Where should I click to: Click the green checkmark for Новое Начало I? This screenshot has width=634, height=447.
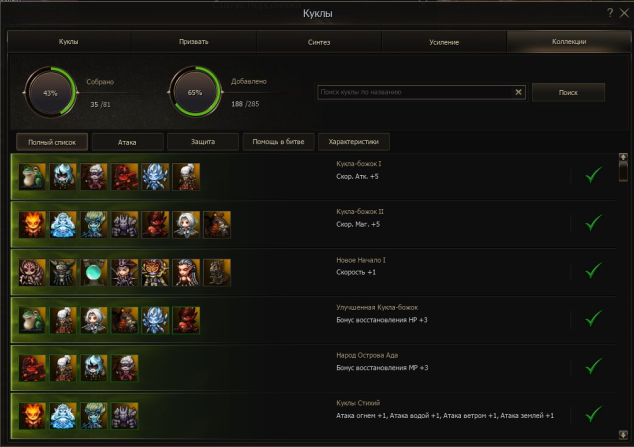tap(594, 270)
